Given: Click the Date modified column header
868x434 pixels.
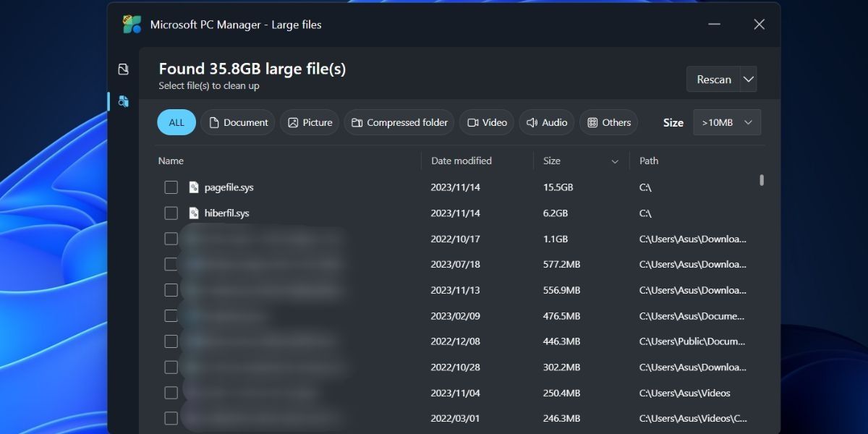Looking at the screenshot, I should pyautogui.click(x=461, y=161).
